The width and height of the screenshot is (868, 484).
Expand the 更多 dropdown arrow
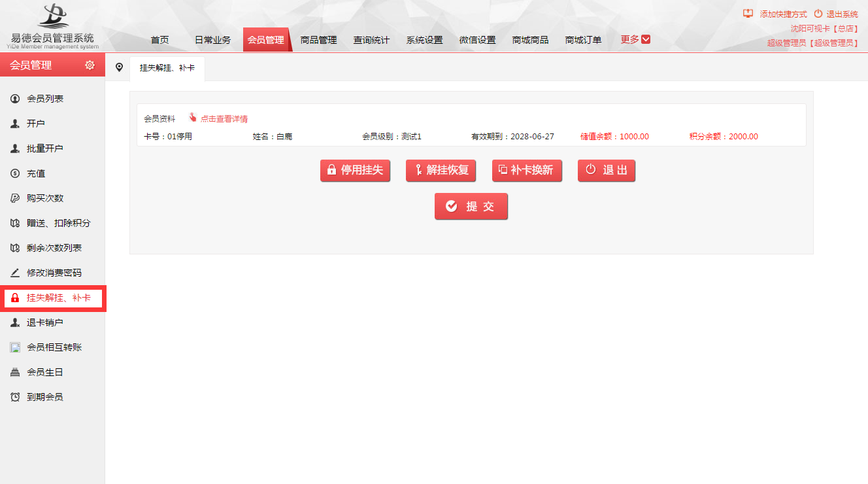[x=646, y=39]
